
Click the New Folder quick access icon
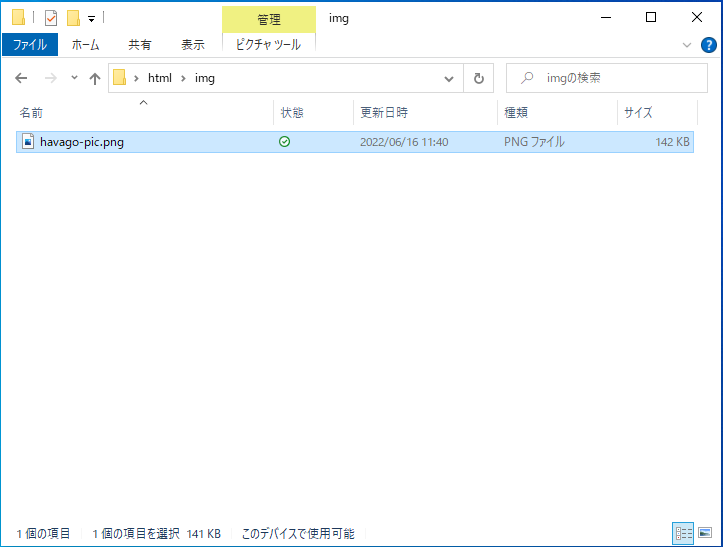pos(73,18)
